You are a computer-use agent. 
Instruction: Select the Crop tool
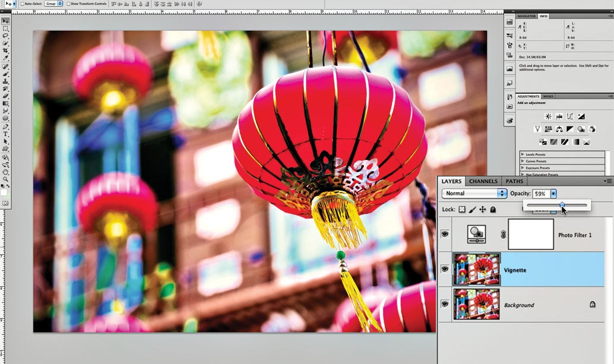point(5,51)
